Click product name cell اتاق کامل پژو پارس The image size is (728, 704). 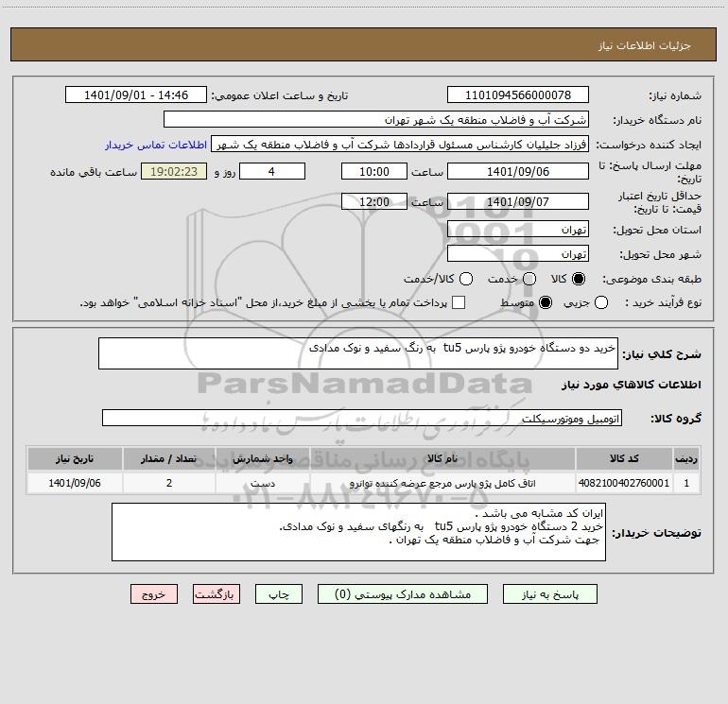pyautogui.click(x=442, y=483)
